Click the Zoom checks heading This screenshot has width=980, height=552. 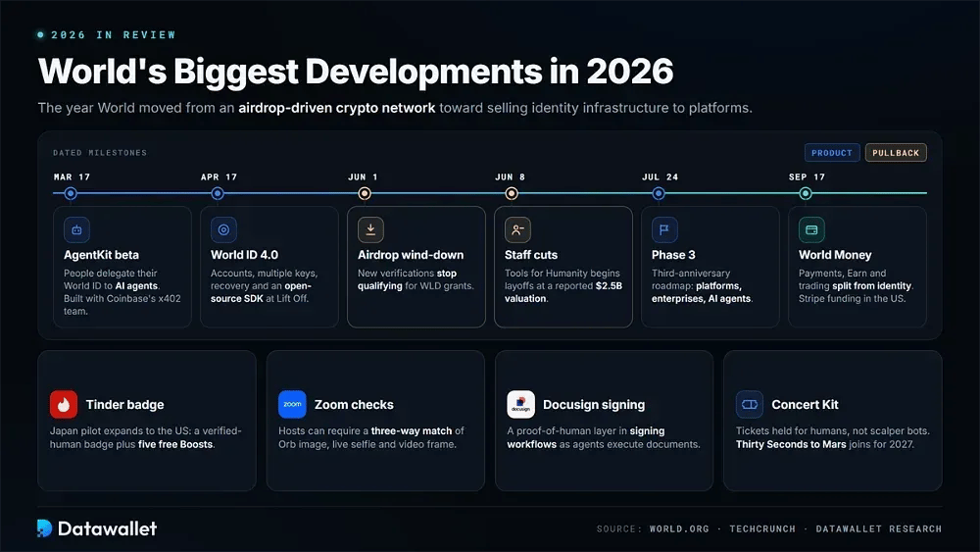pos(354,405)
